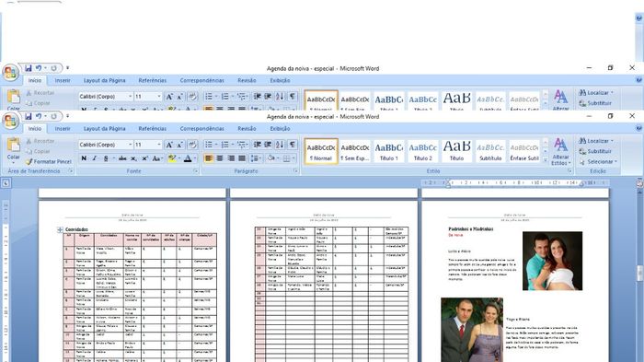Switch to the Referências tab in the front window
644x362 pixels.
(153, 128)
